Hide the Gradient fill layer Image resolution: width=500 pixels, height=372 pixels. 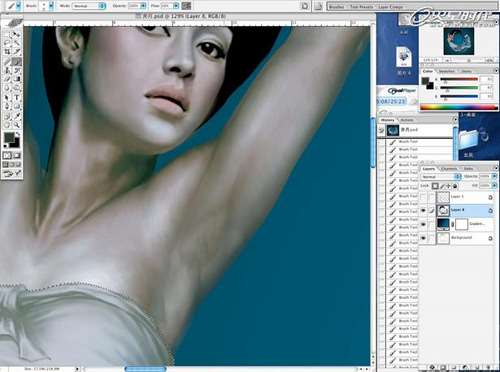click(423, 224)
